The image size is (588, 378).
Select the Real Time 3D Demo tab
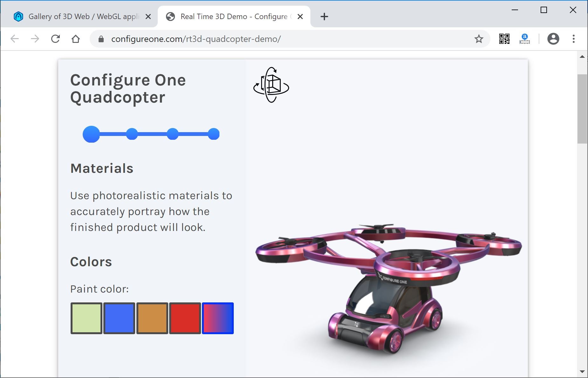(x=234, y=17)
